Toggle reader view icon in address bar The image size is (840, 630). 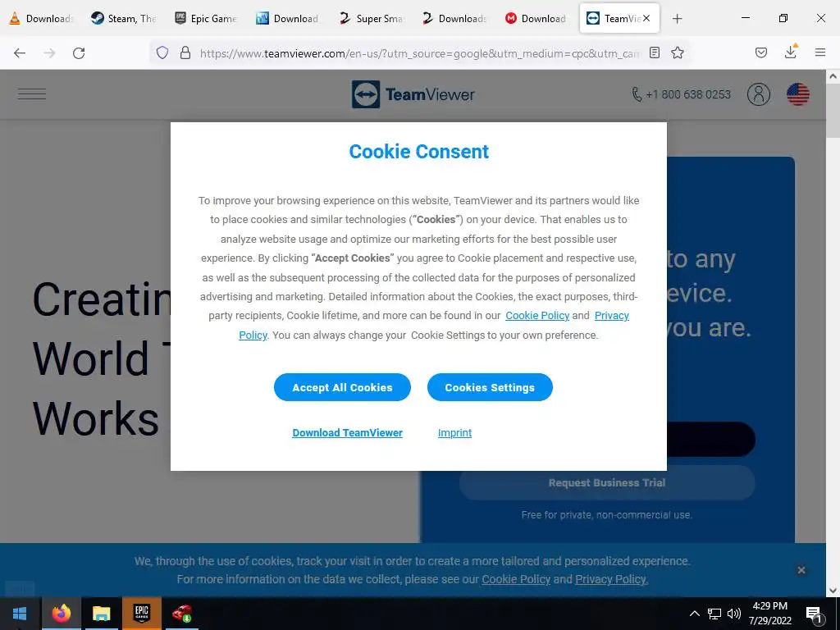point(654,52)
